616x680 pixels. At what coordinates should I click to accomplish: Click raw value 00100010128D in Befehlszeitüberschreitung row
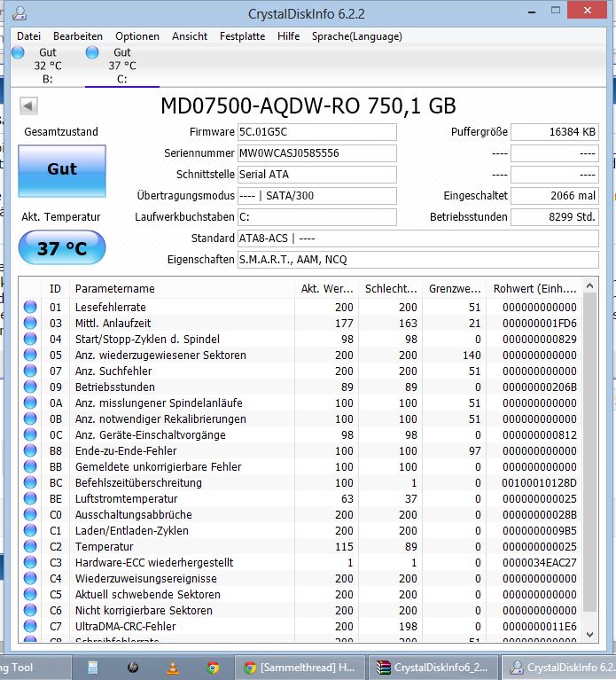click(539, 482)
